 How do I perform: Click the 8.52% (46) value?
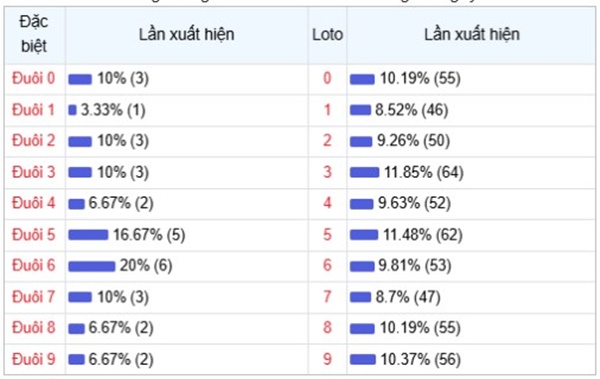(411, 110)
